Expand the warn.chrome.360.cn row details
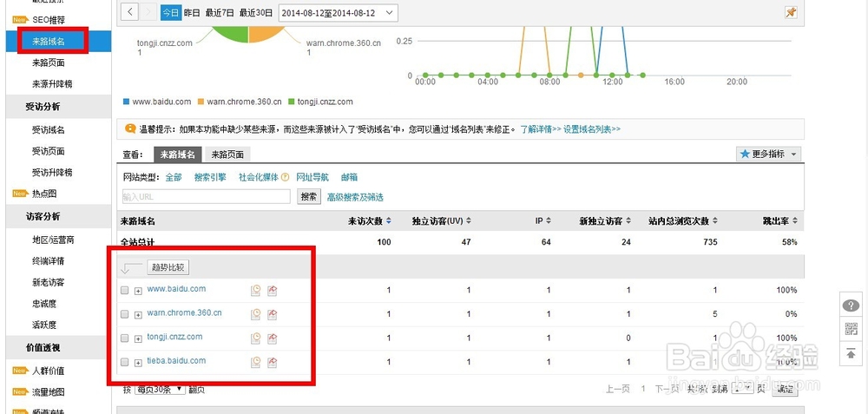Screen dimensions: 868x414 tap(138, 315)
